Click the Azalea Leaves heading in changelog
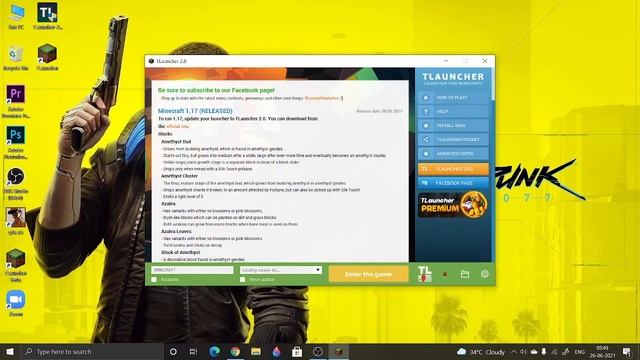Screen dimensions: 640x360 176,231
